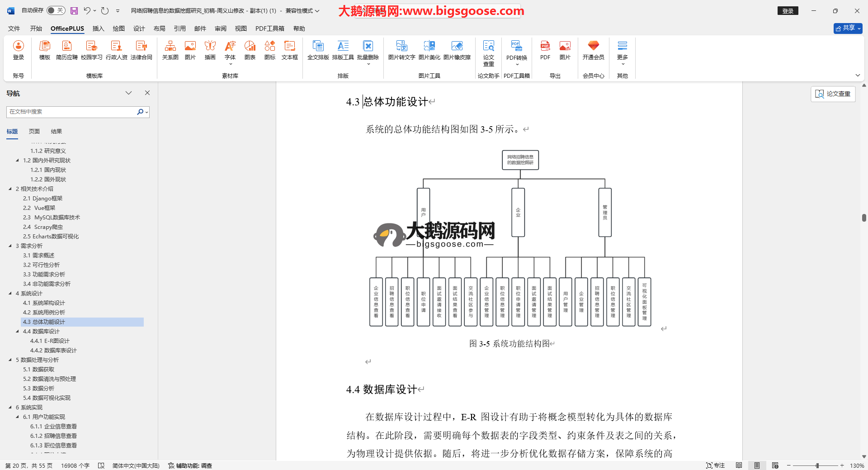Click the zoom slider in status bar
This screenshot has width=868, height=470.
click(x=817, y=465)
